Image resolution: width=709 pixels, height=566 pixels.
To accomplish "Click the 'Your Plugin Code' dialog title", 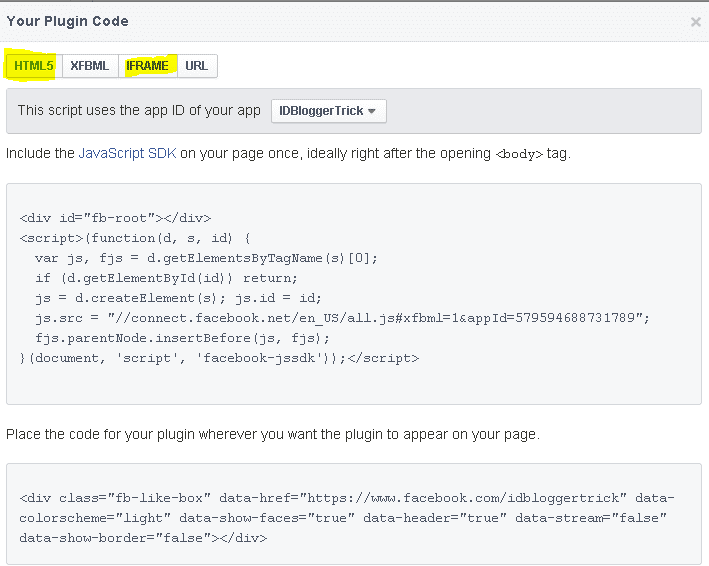I will pos(67,21).
